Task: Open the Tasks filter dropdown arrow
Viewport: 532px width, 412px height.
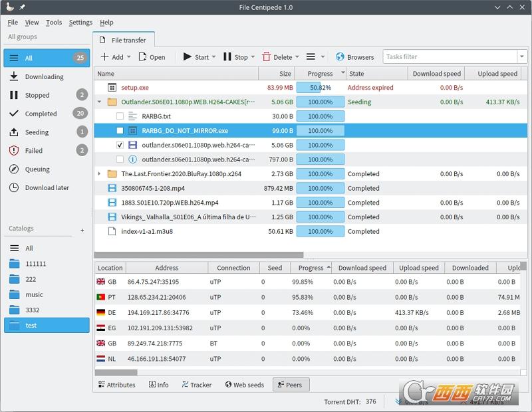Action: click(x=522, y=56)
